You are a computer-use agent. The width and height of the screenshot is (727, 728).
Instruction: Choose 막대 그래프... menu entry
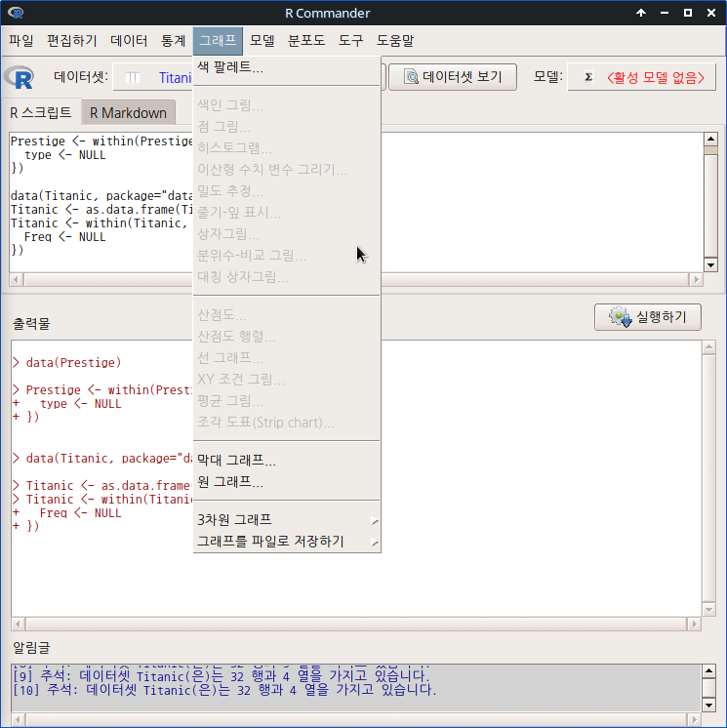[287, 461]
